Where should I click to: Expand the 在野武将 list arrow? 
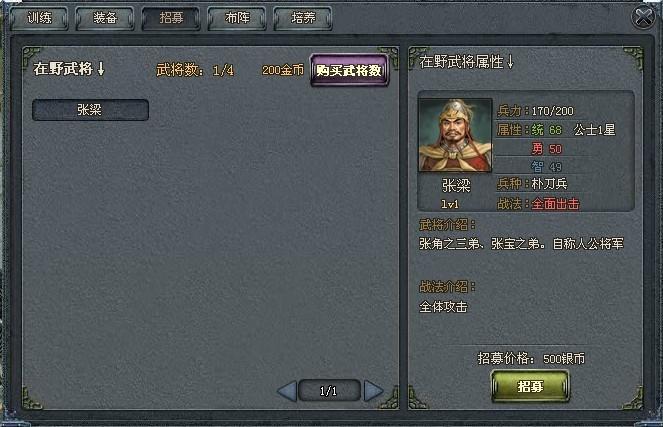(x=101, y=68)
